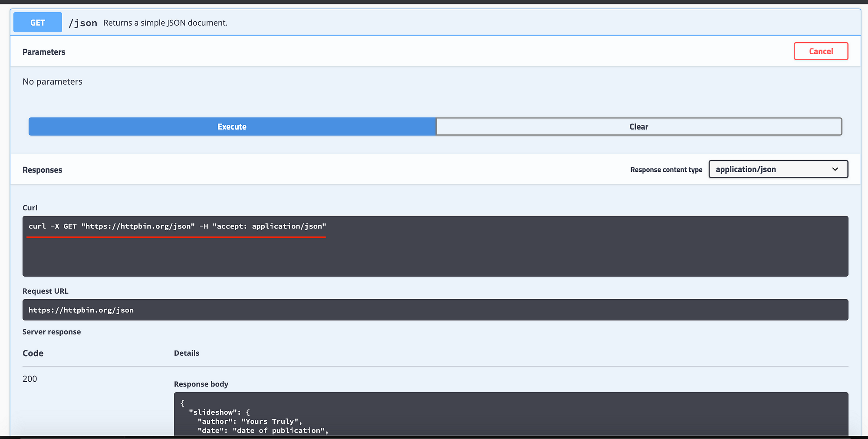Click the "No parameters" text
This screenshot has width=868, height=439.
52,82
